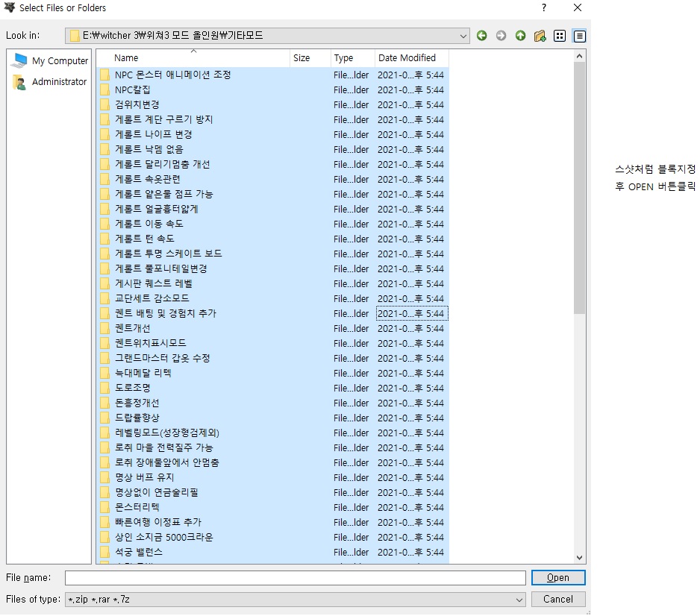Click the grey Forward arrow icon
This screenshot has height=616, width=700.
pos(501,36)
